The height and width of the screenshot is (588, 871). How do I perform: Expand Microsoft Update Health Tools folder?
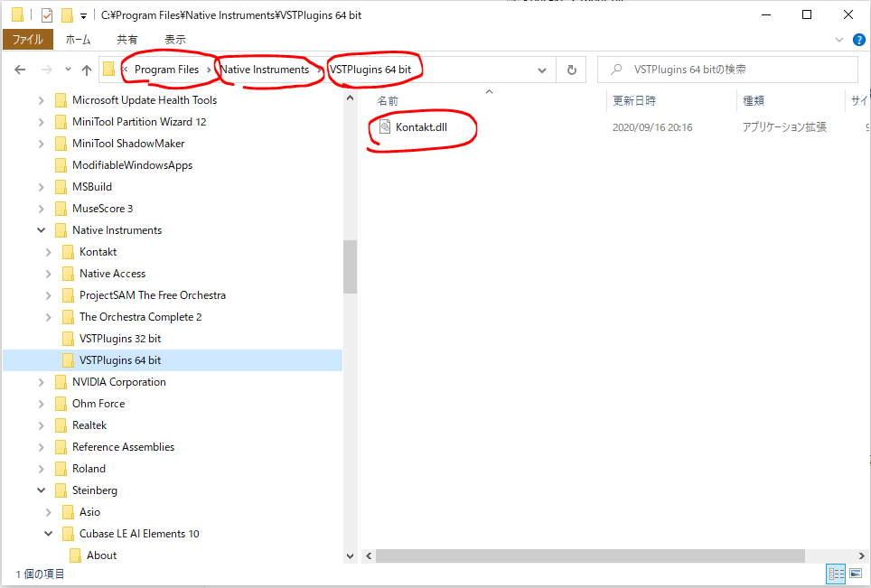tap(41, 100)
